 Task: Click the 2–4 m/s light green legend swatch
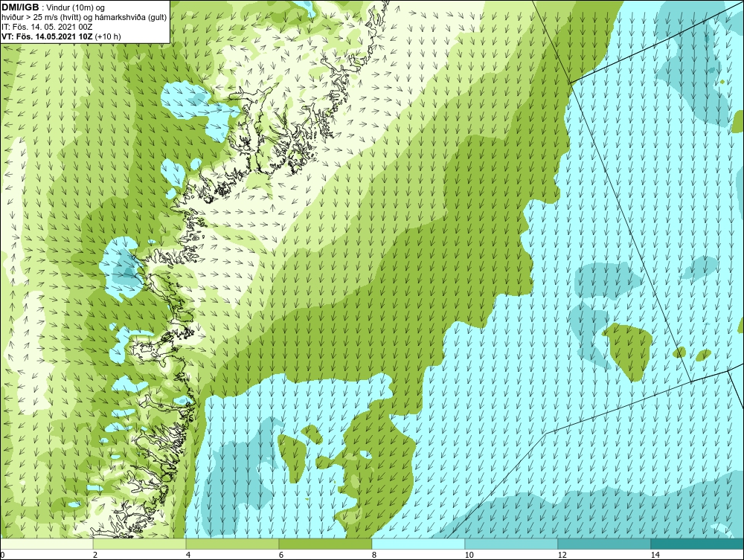140,544
